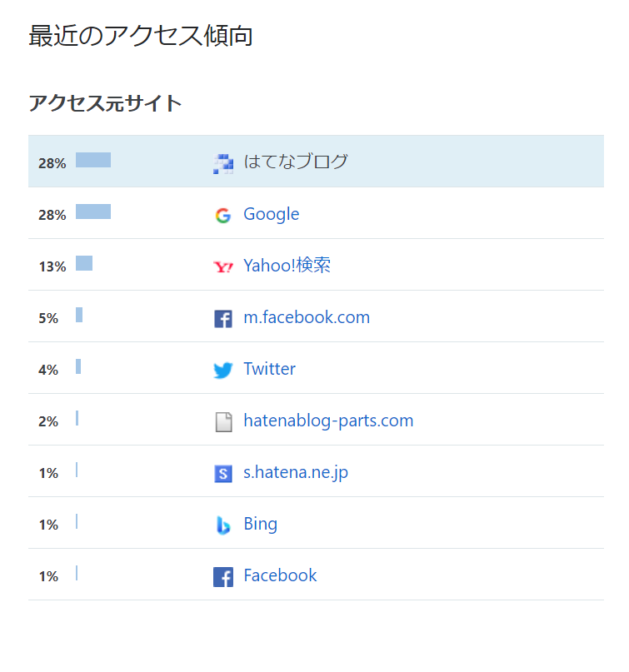
Task: Click the Hatena Star S icon
Action: click(223, 474)
